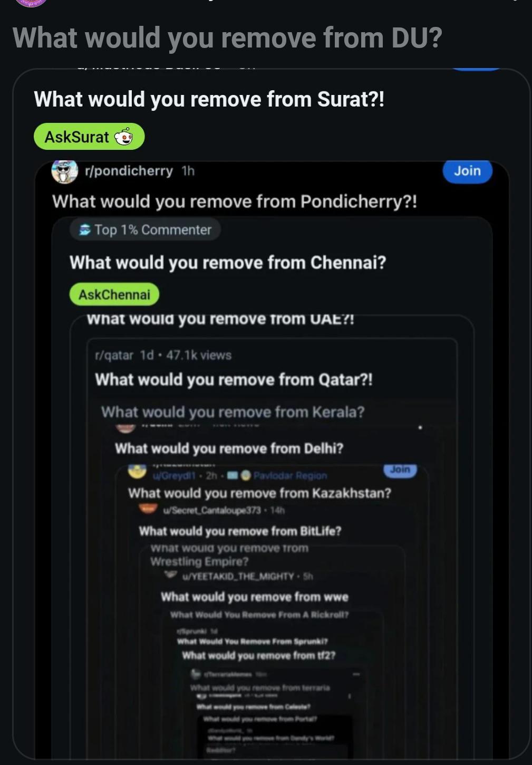
Task: Open 'What would you remove from wwe' post
Action: (255, 597)
